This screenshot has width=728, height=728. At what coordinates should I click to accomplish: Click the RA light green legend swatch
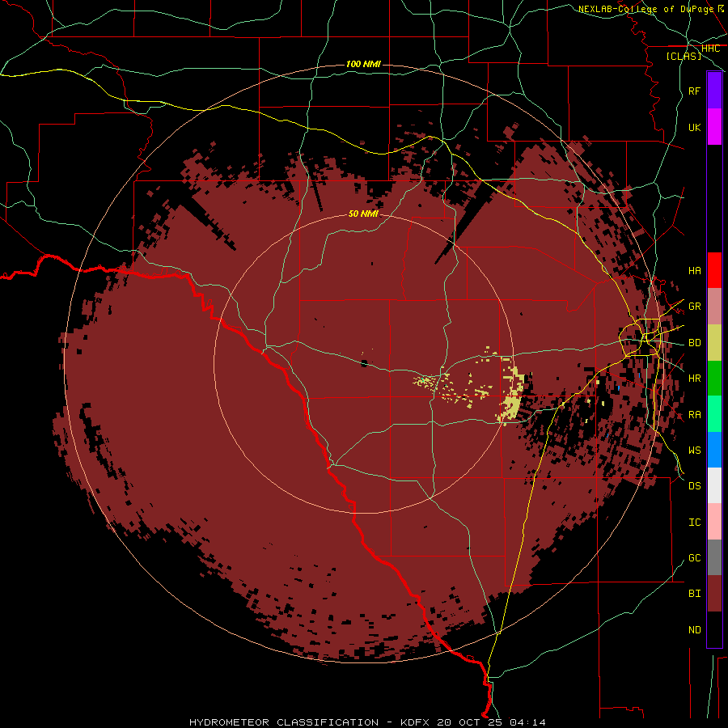point(714,414)
